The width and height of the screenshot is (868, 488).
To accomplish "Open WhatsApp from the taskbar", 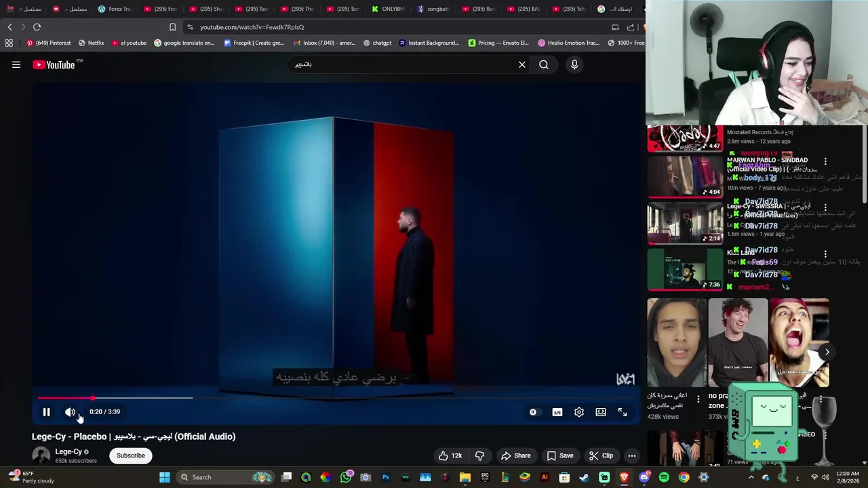I will point(346,477).
